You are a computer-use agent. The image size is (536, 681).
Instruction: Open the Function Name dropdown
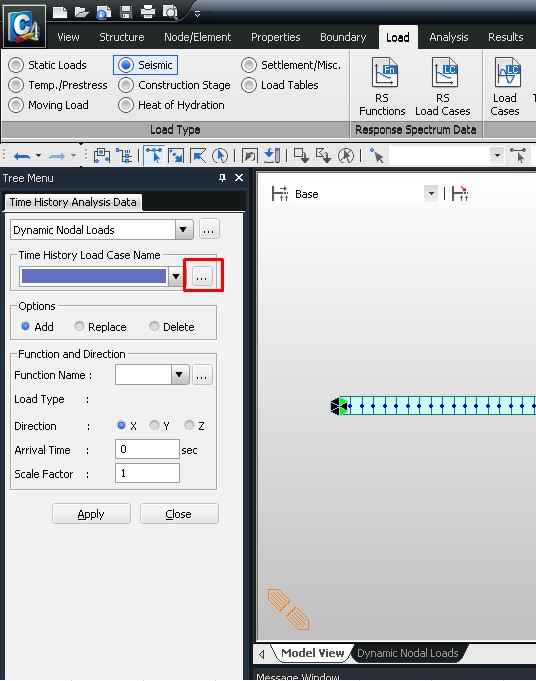(179, 374)
